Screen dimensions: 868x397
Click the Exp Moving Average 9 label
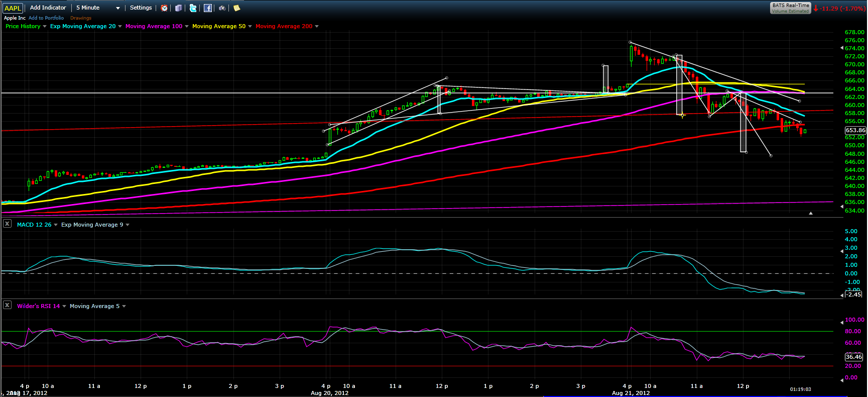click(92, 225)
